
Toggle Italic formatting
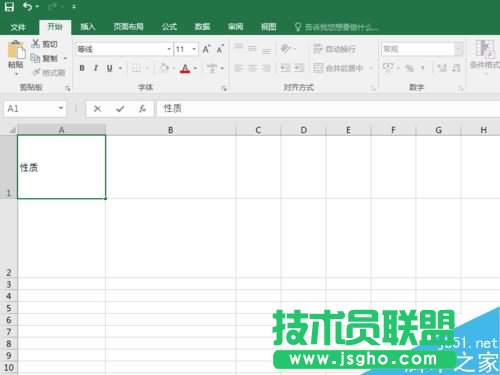click(x=96, y=68)
